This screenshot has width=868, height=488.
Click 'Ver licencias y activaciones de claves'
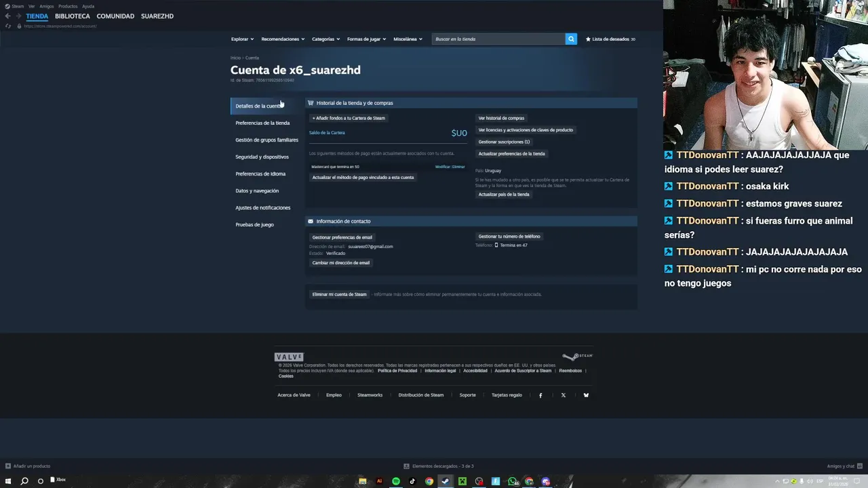pos(526,130)
